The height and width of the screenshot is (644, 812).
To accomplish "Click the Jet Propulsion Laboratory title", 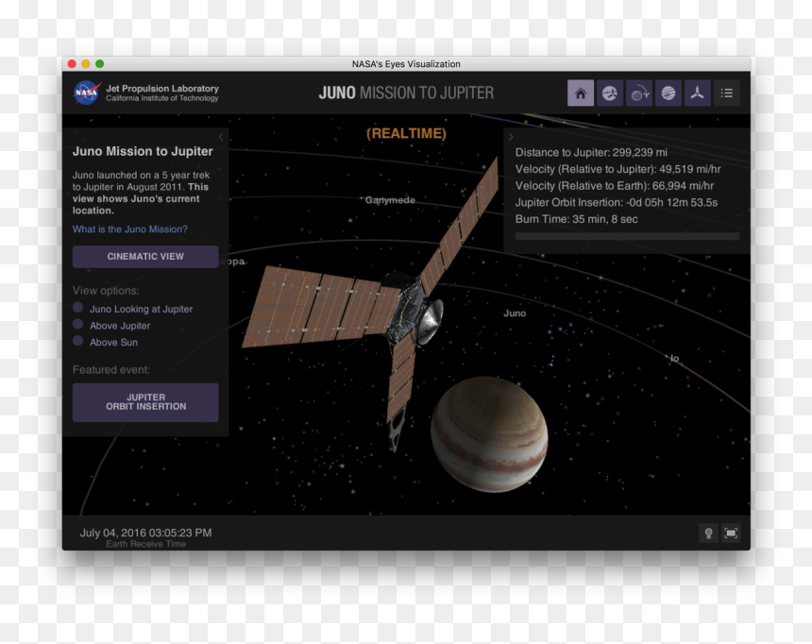I will (x=162, y=89).
